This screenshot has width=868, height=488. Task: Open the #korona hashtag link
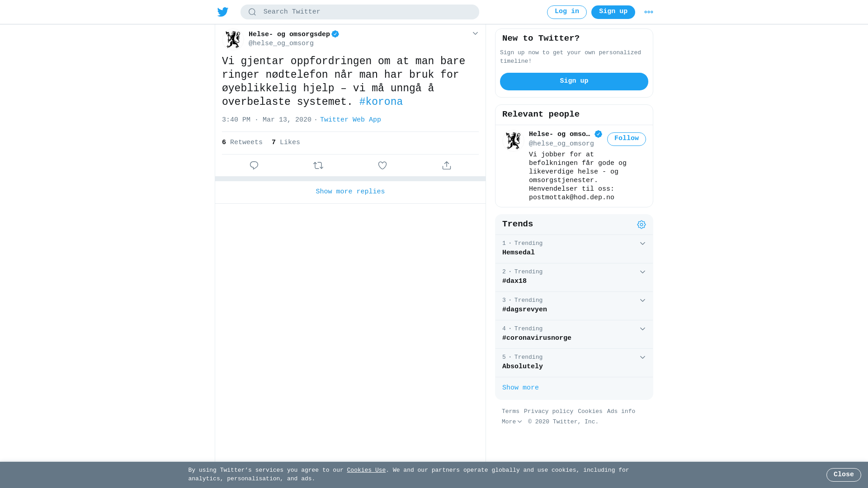coord(381,102)
